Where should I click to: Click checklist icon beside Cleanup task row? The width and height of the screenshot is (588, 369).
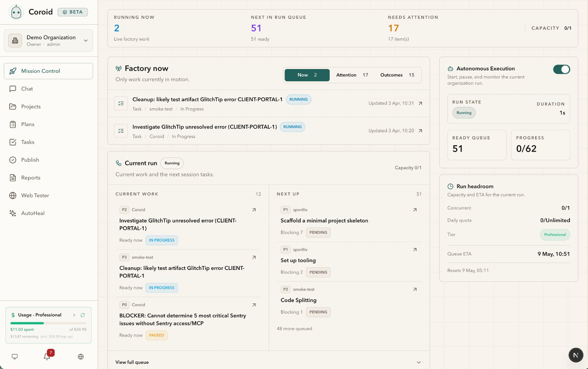click(x=121, y=103)
